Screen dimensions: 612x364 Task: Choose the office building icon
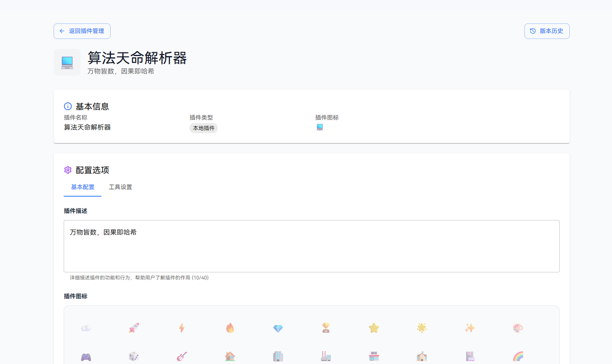click(278, 357)
